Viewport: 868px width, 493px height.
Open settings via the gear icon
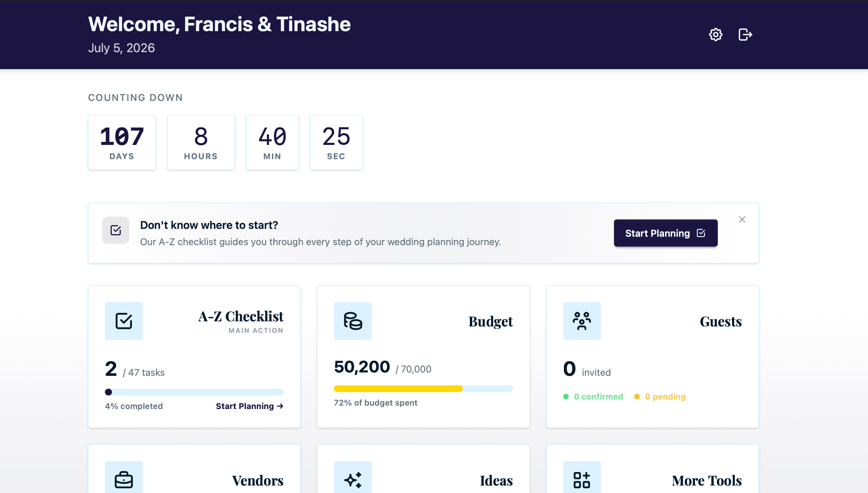coord(715,35)
